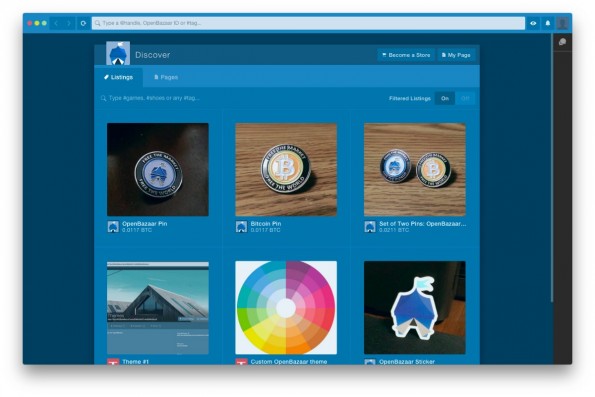Switch to the Pages tab
The height and width of the screenshot is (397, 595).
(166, 77)
